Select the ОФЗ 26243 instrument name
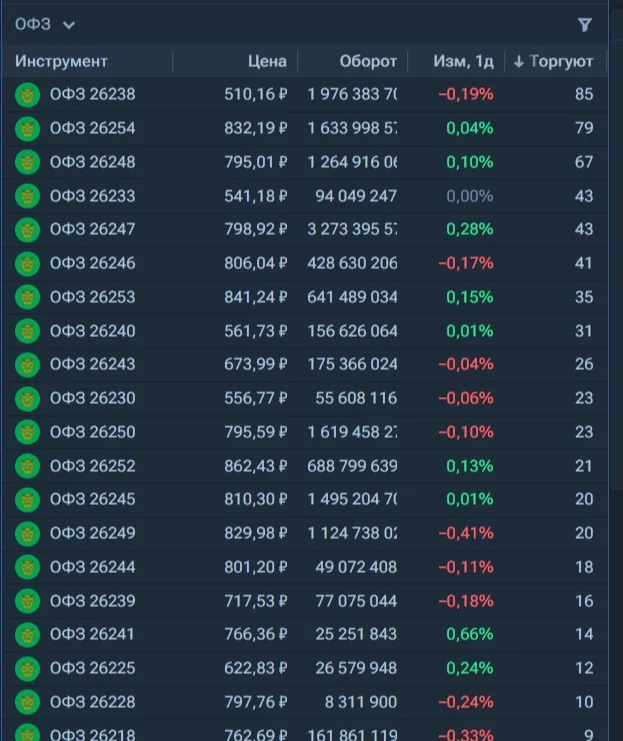The height and width of the screenshot is (741, 623). [93, 364]
